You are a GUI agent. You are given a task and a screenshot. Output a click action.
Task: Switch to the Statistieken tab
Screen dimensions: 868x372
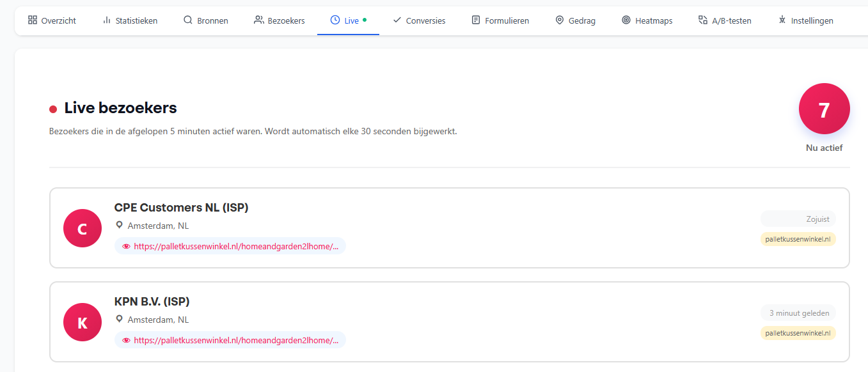tap(130, 20)
